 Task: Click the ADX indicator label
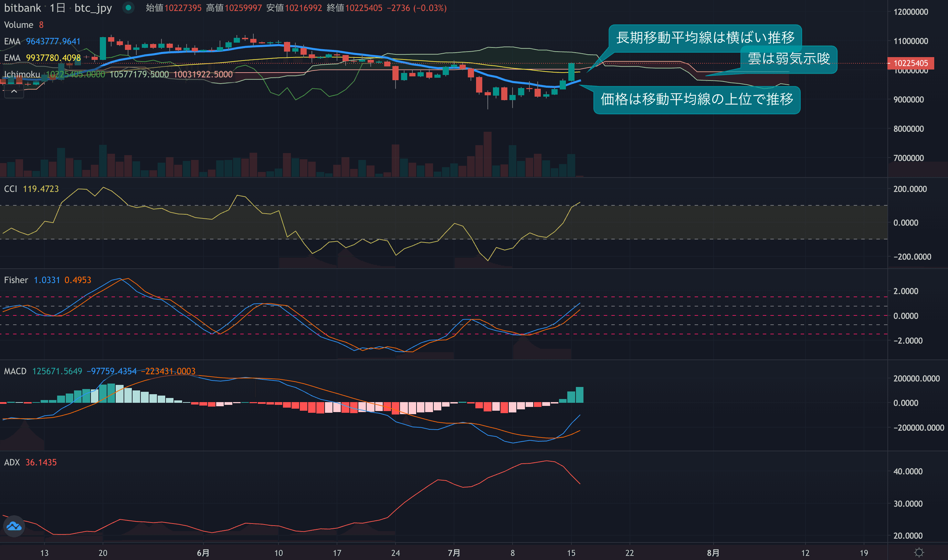pyautogui.click(x=12, y=462)
